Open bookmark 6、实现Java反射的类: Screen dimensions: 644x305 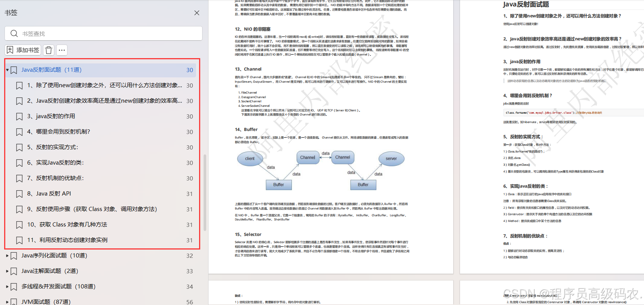55,163
